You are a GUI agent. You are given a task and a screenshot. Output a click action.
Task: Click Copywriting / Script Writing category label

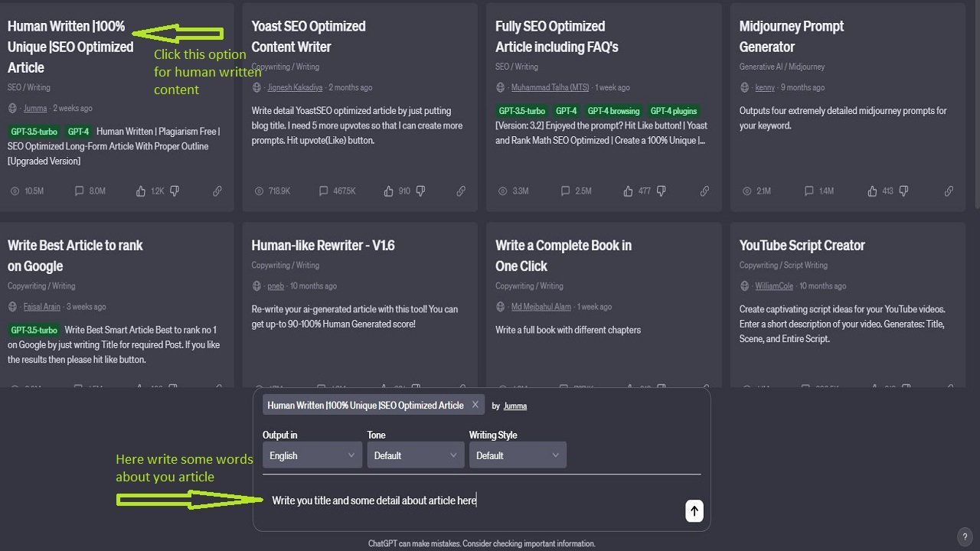point(783,266)
